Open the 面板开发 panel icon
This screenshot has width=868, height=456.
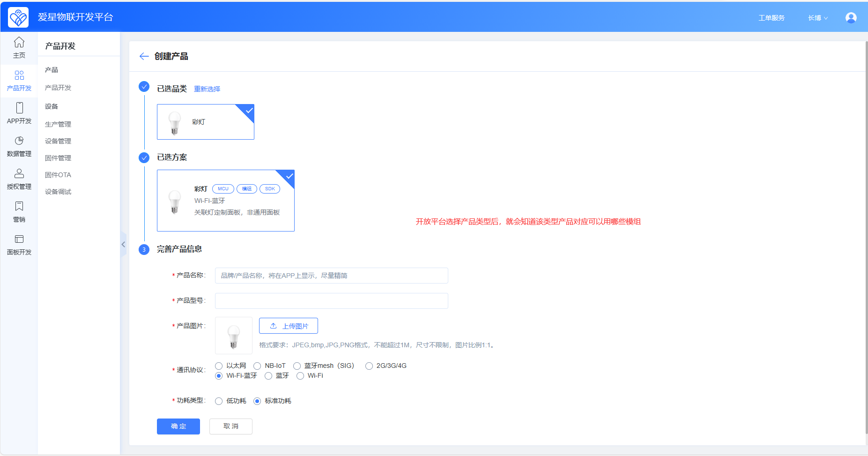(19, 239)
